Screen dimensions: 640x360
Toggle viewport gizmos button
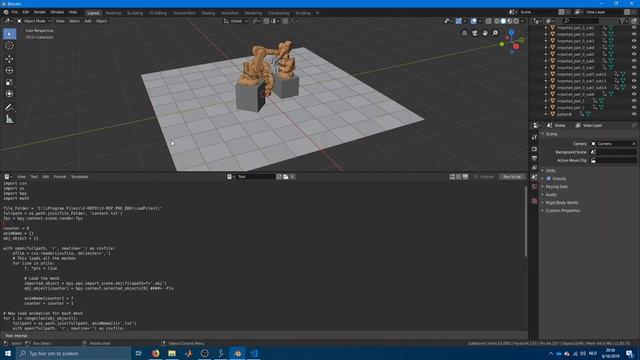[459, 21]
